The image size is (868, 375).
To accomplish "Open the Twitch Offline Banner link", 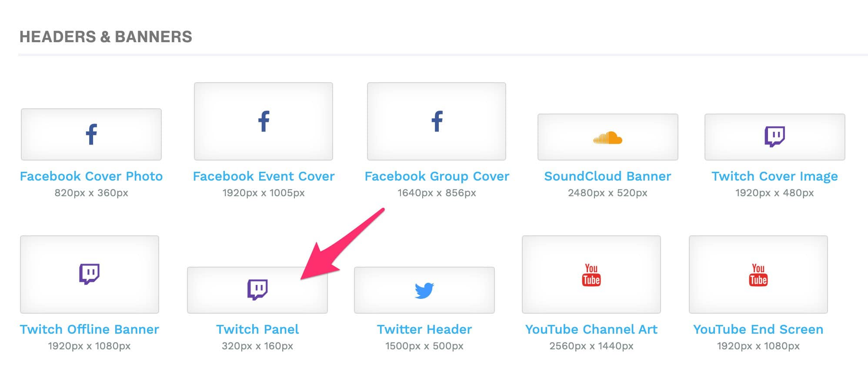I will [89, 329].
